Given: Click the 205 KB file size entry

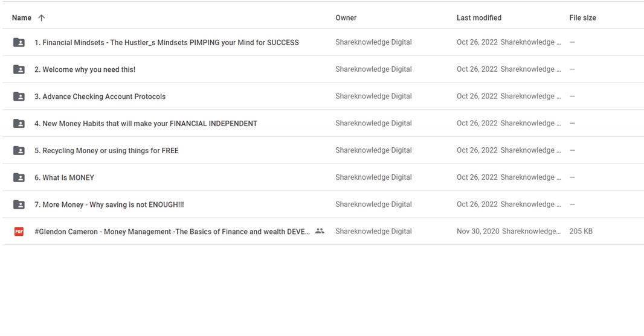Looking at the screenshot, I should click(581, 232).
